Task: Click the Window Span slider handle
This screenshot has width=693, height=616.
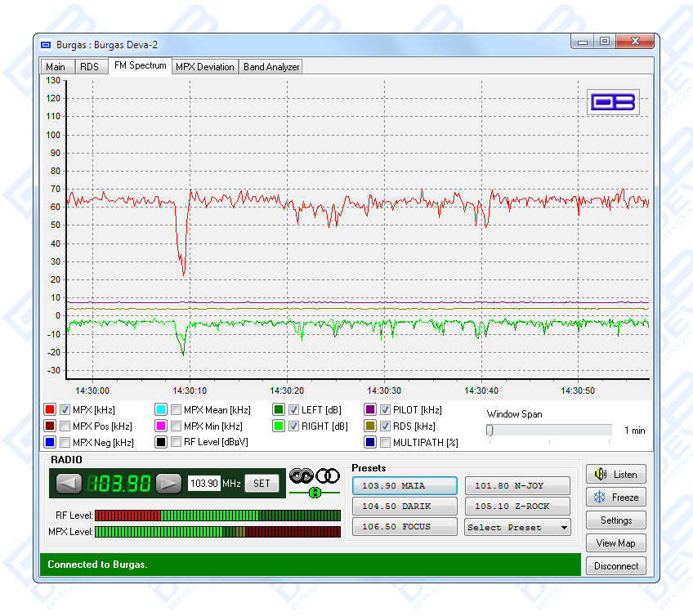Action: (490, 431)
